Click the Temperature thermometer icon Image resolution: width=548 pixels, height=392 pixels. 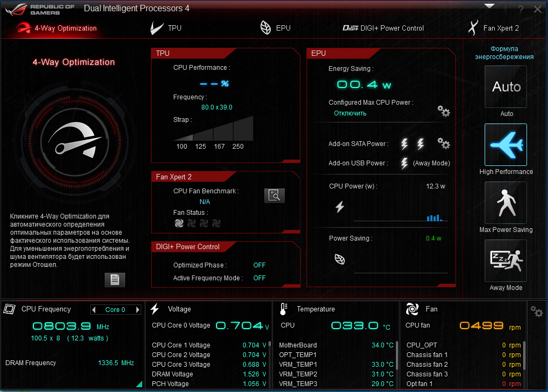coord(284,309)
